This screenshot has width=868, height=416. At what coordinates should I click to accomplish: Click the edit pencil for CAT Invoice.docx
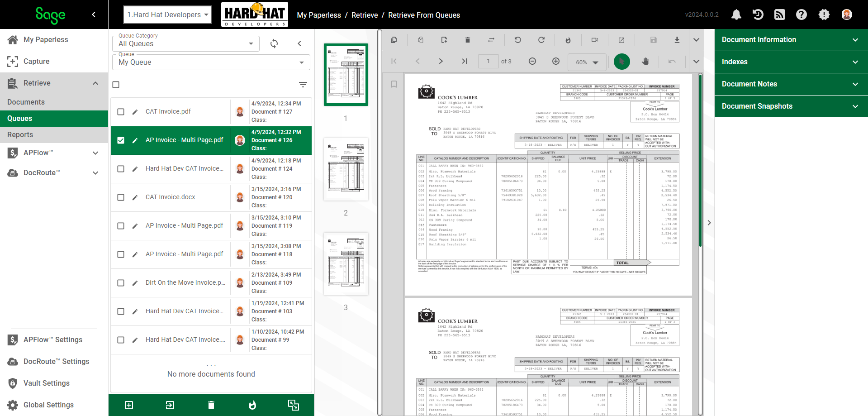click(x=135, y=197)
